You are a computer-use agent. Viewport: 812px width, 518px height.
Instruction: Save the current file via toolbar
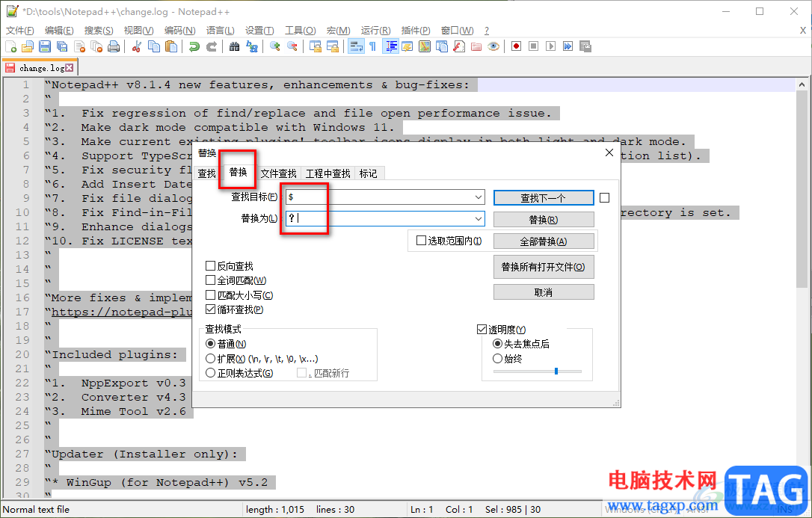point(45,46)
